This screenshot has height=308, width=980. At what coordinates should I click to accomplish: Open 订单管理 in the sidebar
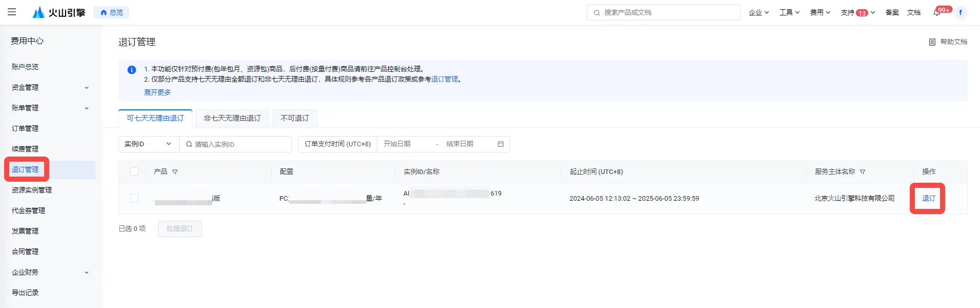pos(25,128)
